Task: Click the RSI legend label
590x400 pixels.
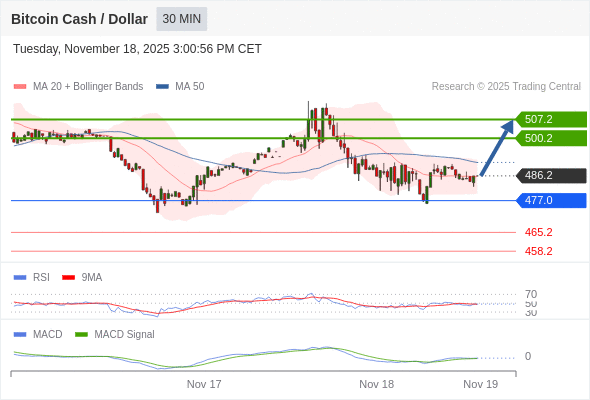Action: (x=41, y=278)
